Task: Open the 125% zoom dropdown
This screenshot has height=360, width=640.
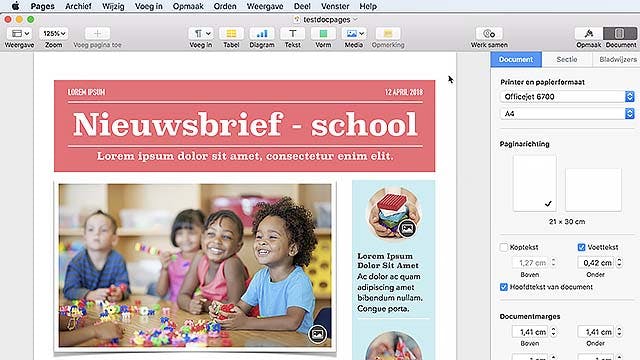Action: click(x=54, y=33)
